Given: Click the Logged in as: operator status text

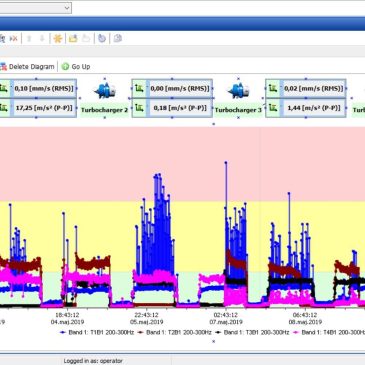Looking at the screenshot, I should 93,361.
